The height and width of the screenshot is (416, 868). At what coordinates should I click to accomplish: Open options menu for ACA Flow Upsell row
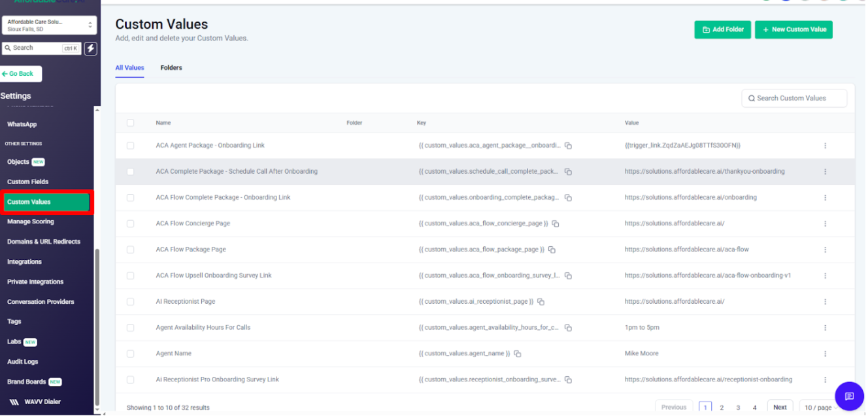[825, 276]
